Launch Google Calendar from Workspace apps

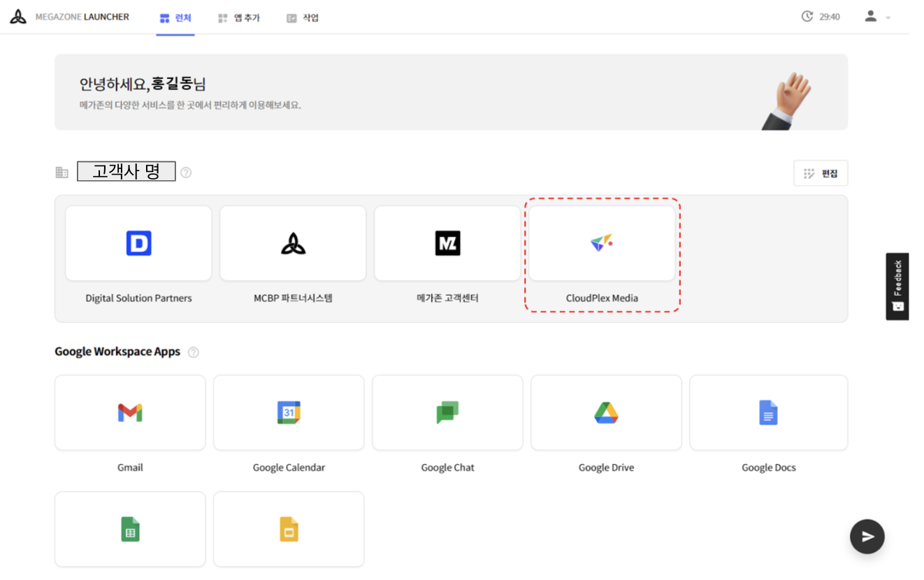point(289,412)
